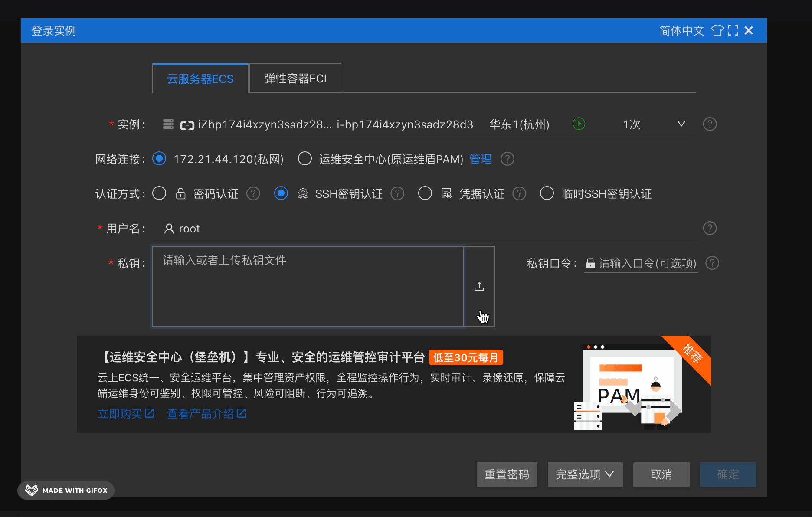Click help icon beside 凭据认证 option
Viewport: 812px width, 517px height.
(519, 193)
